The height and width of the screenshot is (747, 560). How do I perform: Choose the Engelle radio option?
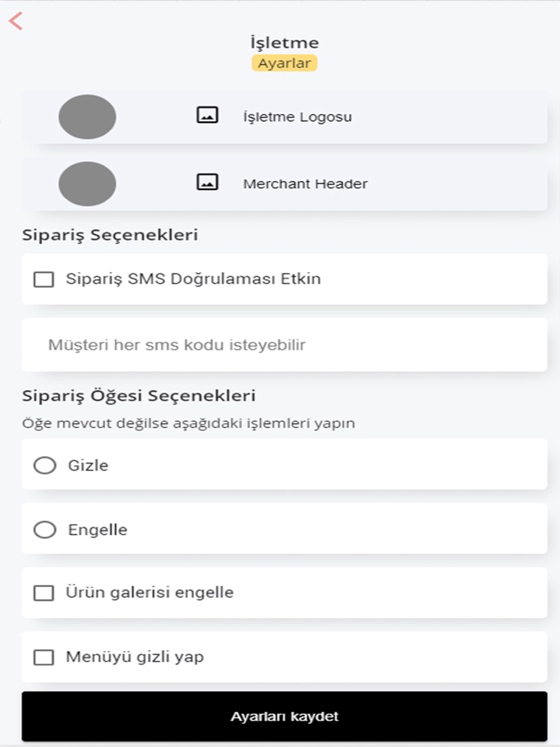coord(45,530)
